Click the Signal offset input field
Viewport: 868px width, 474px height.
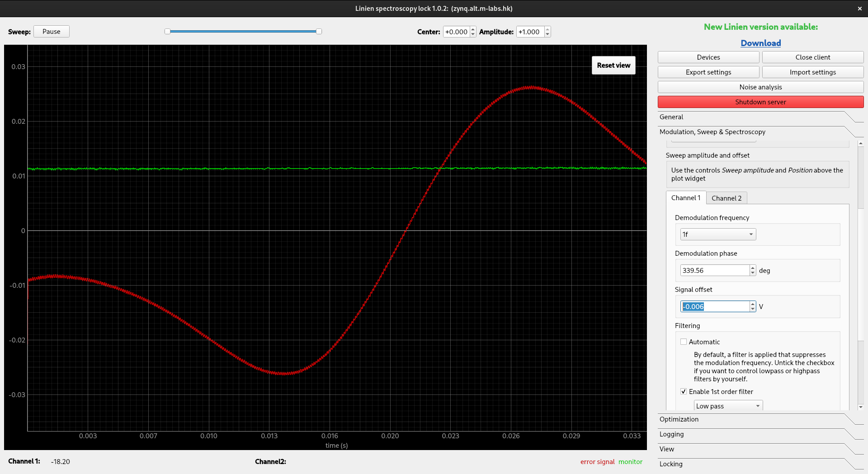(x=714, y=306)
